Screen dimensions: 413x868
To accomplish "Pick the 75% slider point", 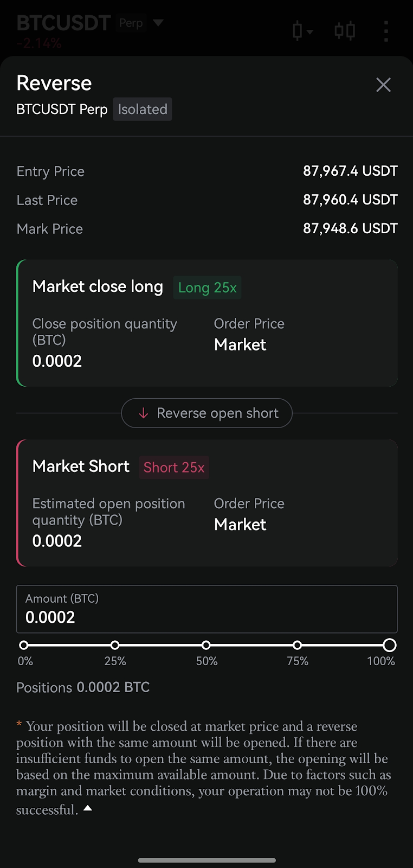I will click(298, 645).
